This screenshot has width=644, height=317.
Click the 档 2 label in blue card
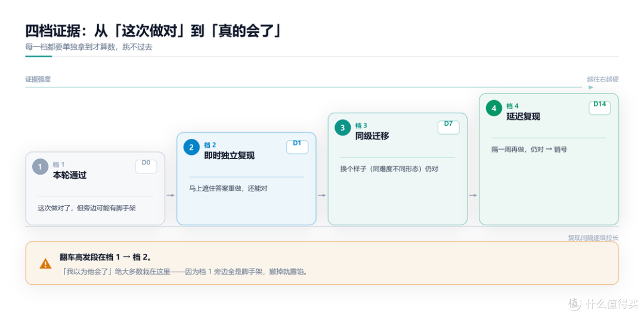pos(210,145)
